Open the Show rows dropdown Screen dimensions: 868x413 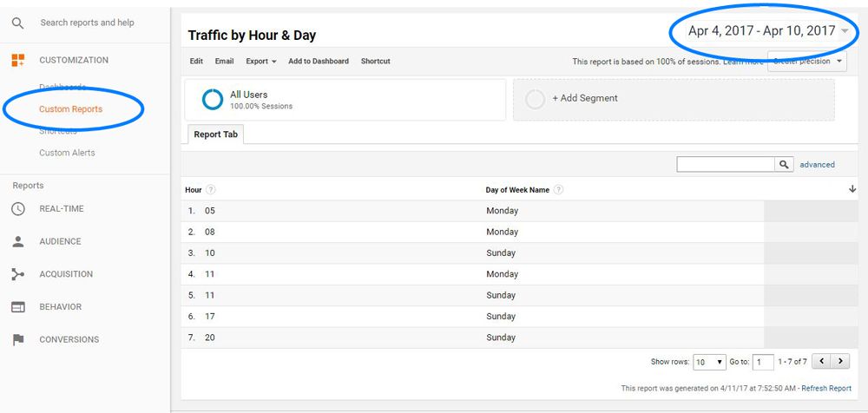709,362
